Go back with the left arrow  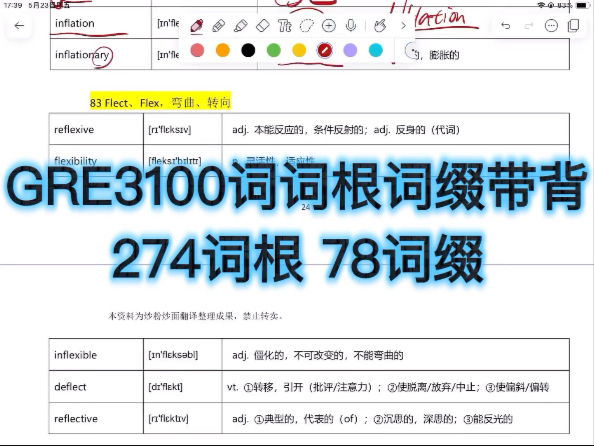[x=19, y=26]
